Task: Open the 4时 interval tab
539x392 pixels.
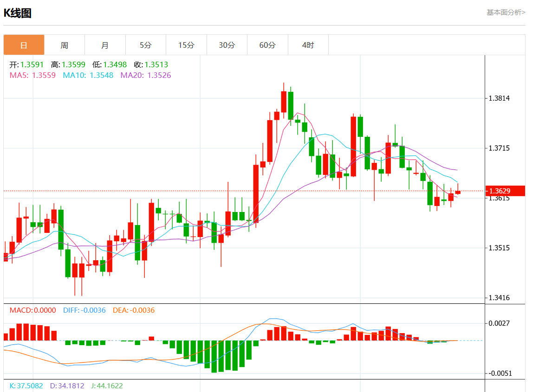Action: pyautogui.click(x=308, y=45)
